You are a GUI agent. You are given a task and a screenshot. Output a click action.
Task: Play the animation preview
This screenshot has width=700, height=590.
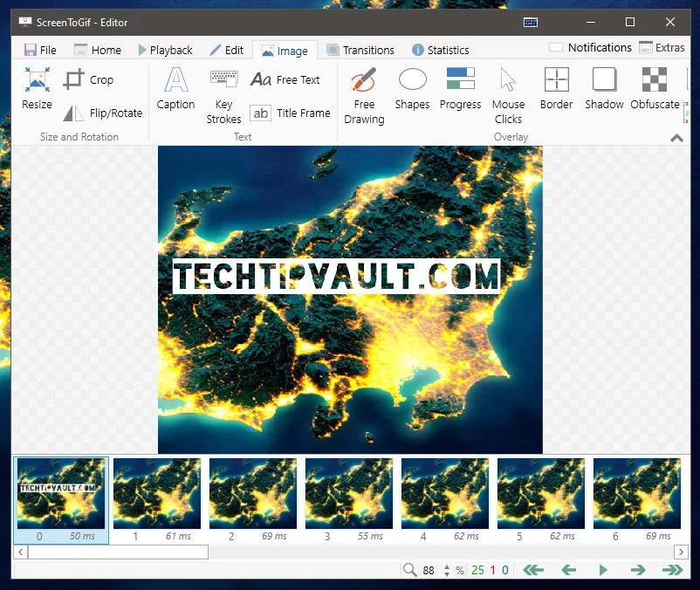click(x=603, y=570)
